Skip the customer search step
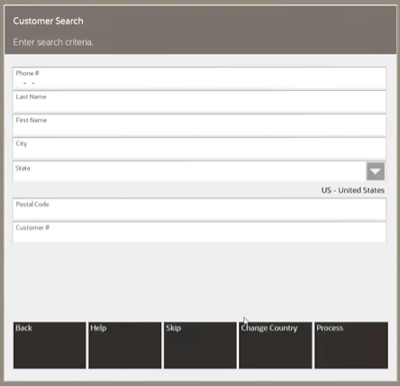 [x=200, y=345]
